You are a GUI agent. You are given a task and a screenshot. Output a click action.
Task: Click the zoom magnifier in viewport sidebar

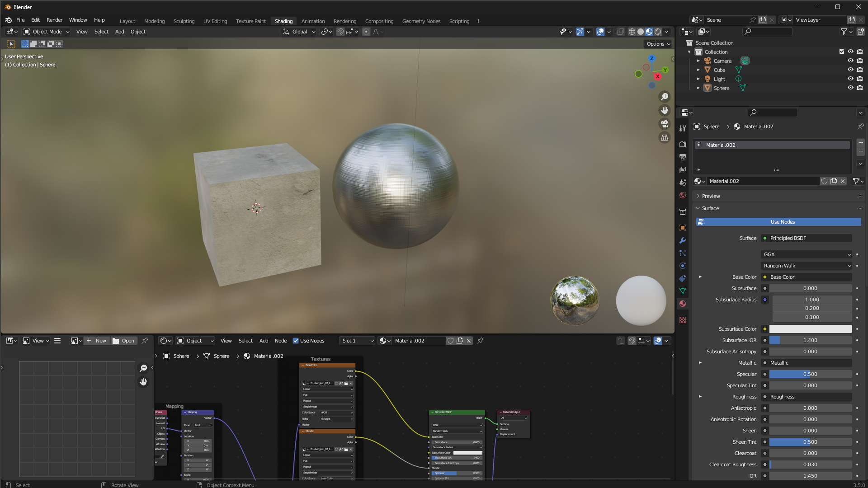(x=665, y=96)
